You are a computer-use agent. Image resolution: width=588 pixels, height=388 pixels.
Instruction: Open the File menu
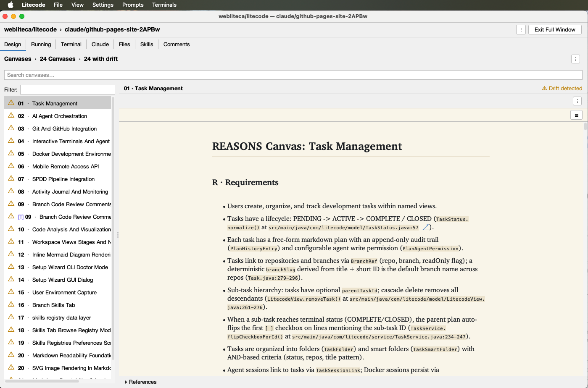pos(58,5)
